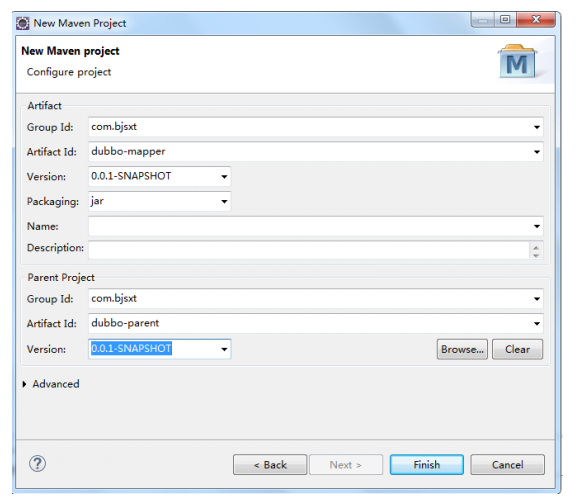Screen dimensions: 583x503
Task: Open the Artifact Version dropdown arrow
Action: coord(224,177)
